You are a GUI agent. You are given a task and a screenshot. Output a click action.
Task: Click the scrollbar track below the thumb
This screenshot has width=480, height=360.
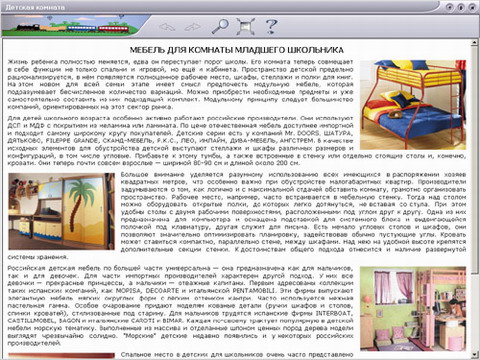(474, 312)
